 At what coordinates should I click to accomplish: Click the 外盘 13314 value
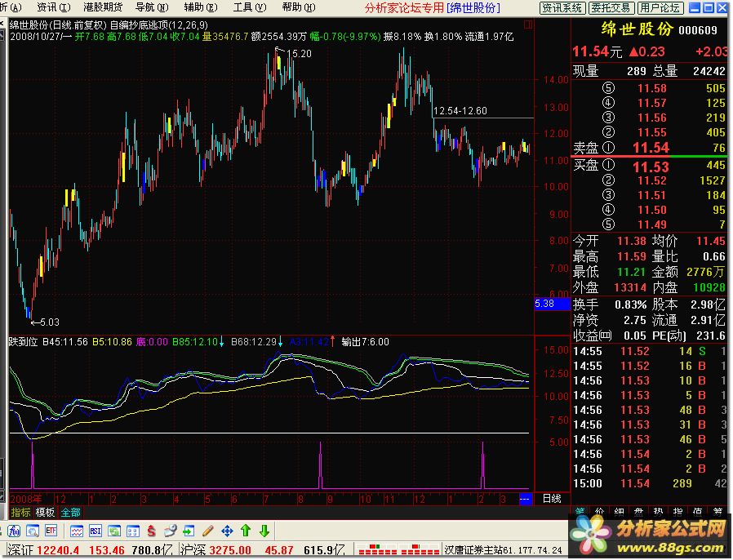tap(630, 288)
